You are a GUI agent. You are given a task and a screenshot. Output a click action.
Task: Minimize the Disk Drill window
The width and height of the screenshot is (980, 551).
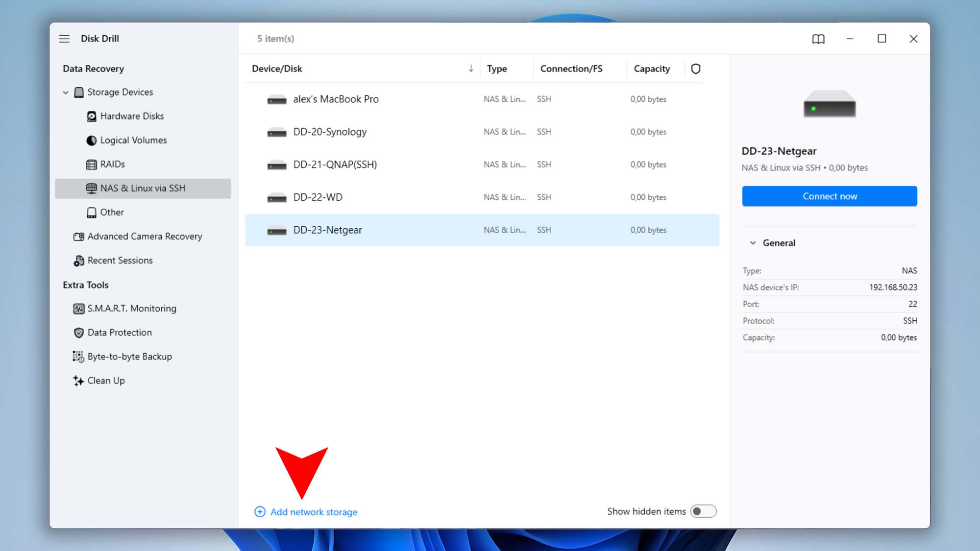coord(850,39)
